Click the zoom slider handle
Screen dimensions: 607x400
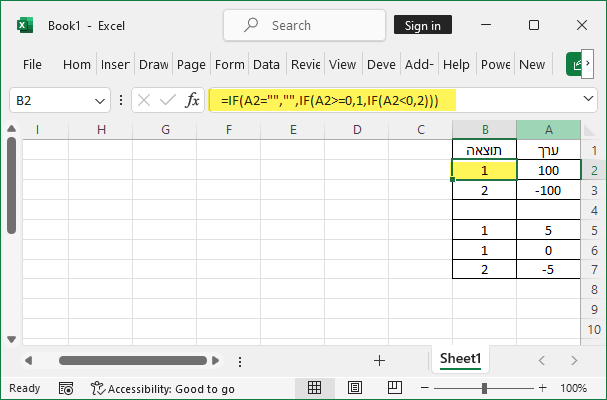(484, 388)
